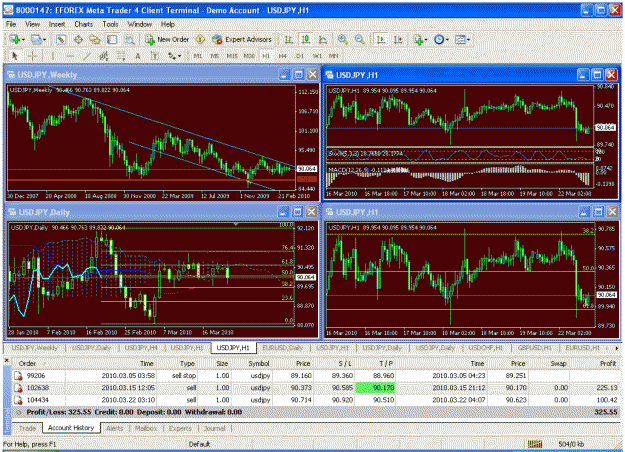Click the 'Default' profile in status bar

(x=200, y=444)
